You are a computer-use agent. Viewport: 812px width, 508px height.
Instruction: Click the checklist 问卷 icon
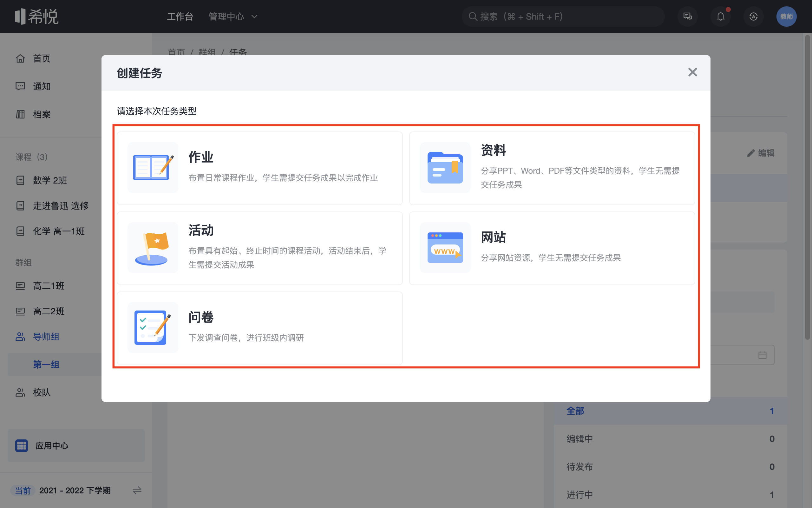pyautogui.click(x=153, y=328)
